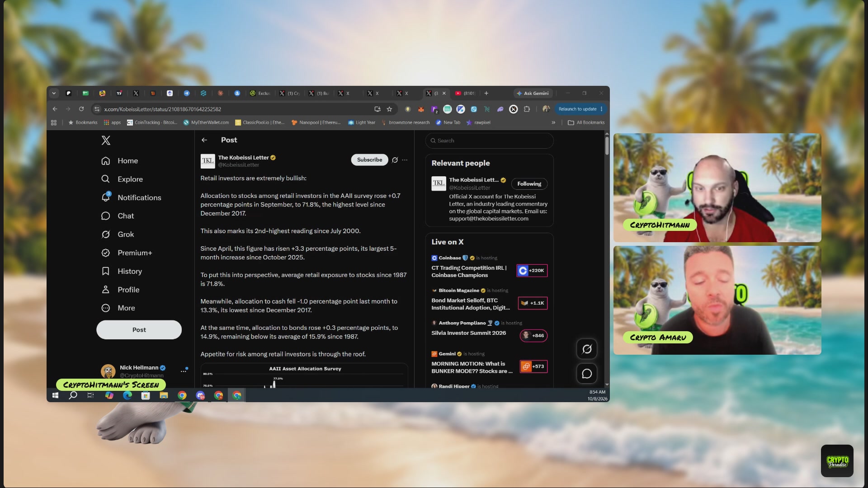Viewport: 868px width, 488px height.
Task: Open Notifications in the X sidebar
Action: pos(131,197)
